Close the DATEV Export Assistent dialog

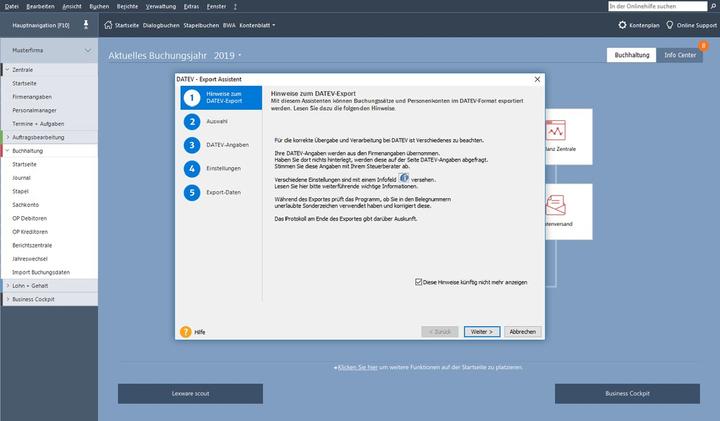point(537,79)
